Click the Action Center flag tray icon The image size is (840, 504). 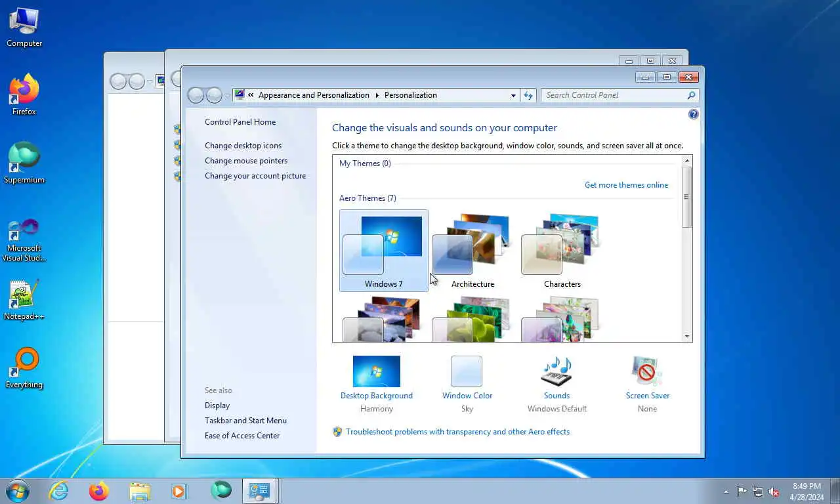click(x=742, y=492)
